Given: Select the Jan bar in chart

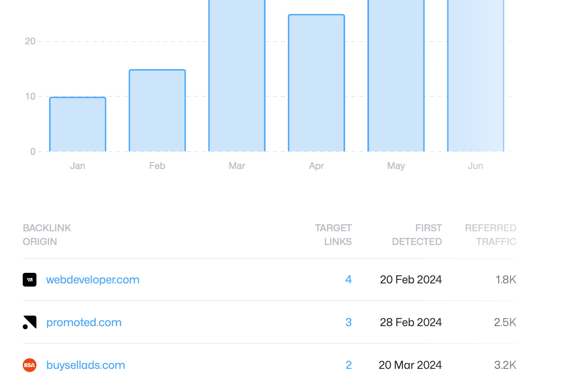Looking at the screenshot, I should (x=78, y=124).
